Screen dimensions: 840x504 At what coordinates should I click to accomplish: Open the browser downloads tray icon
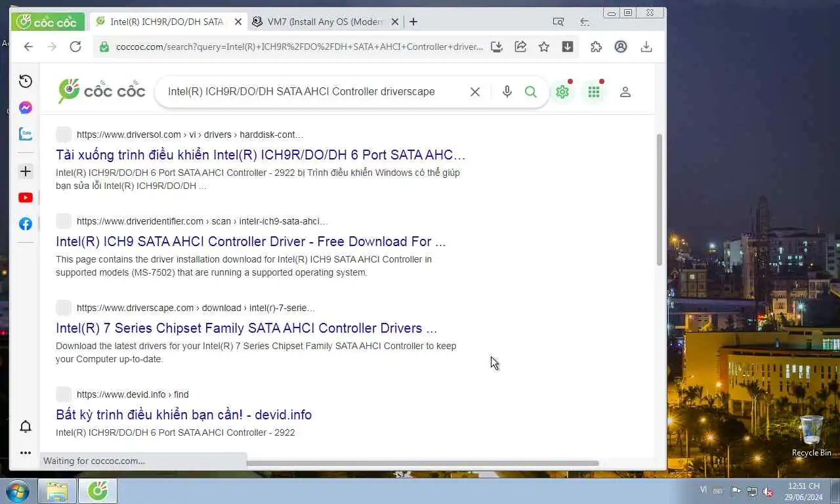(646, 47)
